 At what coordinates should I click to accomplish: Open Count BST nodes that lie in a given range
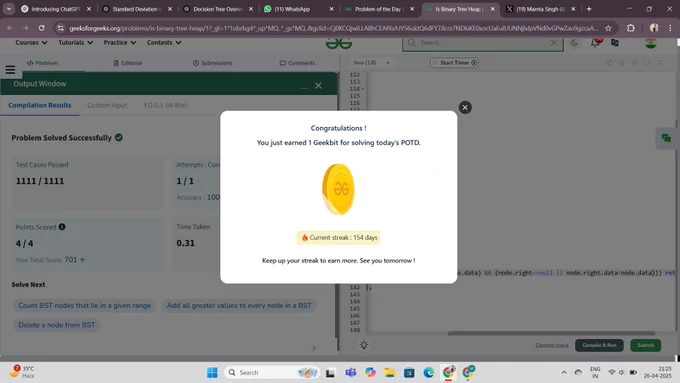click(85, 305)
